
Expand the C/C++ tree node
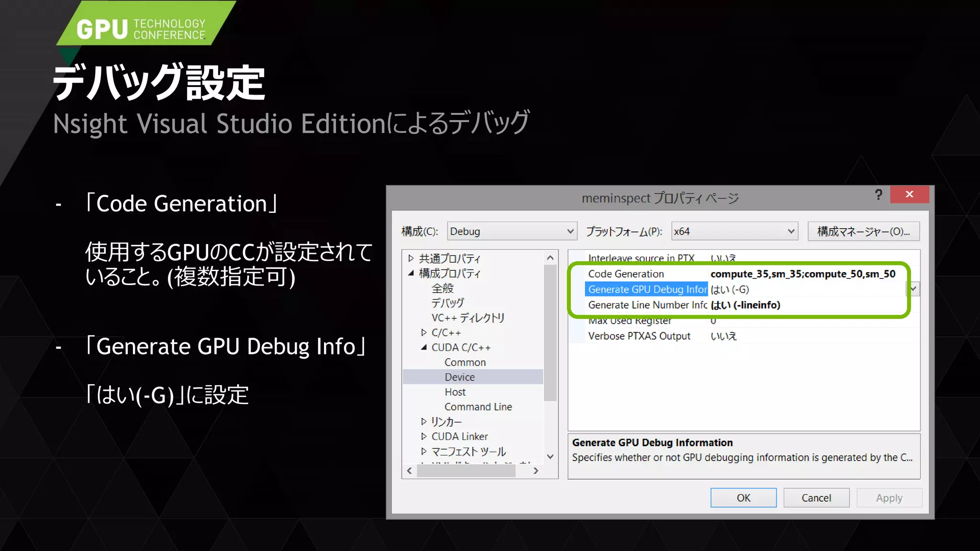[423, 332]
